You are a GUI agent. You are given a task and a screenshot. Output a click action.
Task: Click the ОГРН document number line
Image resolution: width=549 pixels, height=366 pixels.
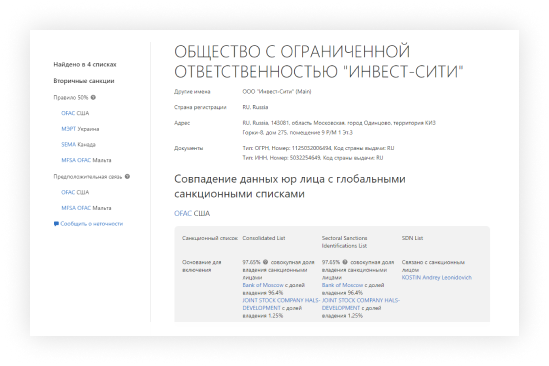(x=318, y=148)
